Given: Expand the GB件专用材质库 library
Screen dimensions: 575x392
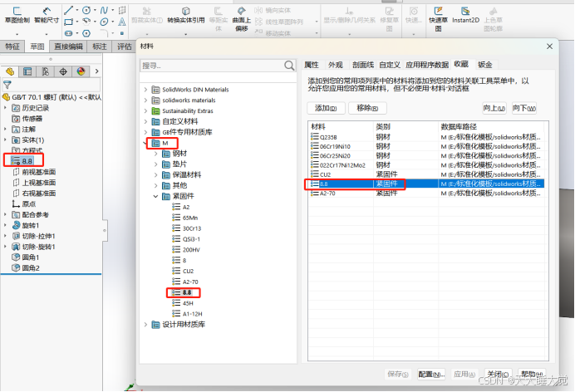Looking at the screenshot, I should 145,132.
